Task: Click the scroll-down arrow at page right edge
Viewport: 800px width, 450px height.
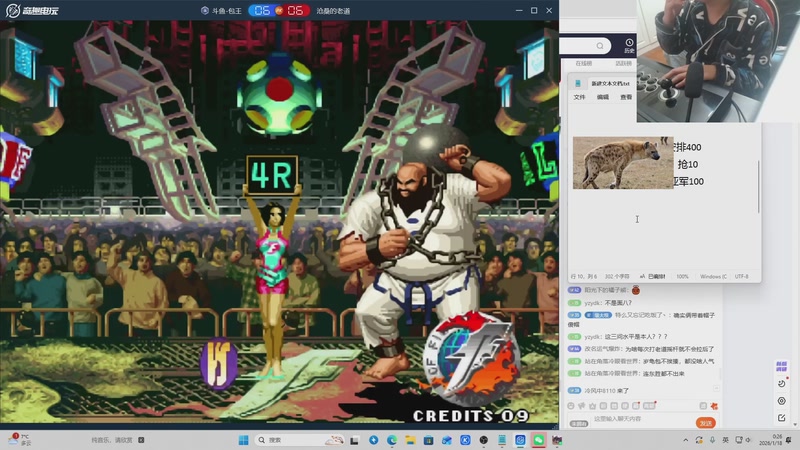Action: tap(795, 424)
